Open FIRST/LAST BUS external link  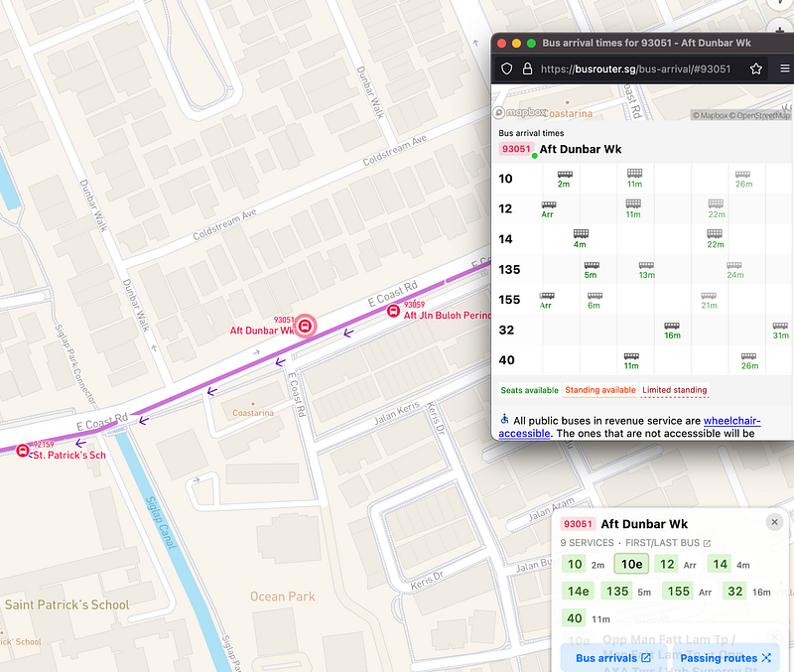[x=668, y=543]
